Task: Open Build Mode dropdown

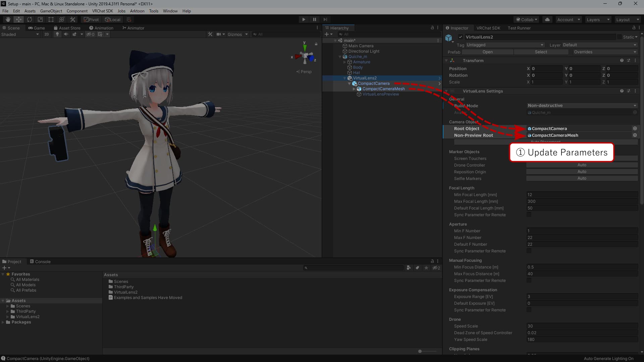Action: tap(582, 106)
